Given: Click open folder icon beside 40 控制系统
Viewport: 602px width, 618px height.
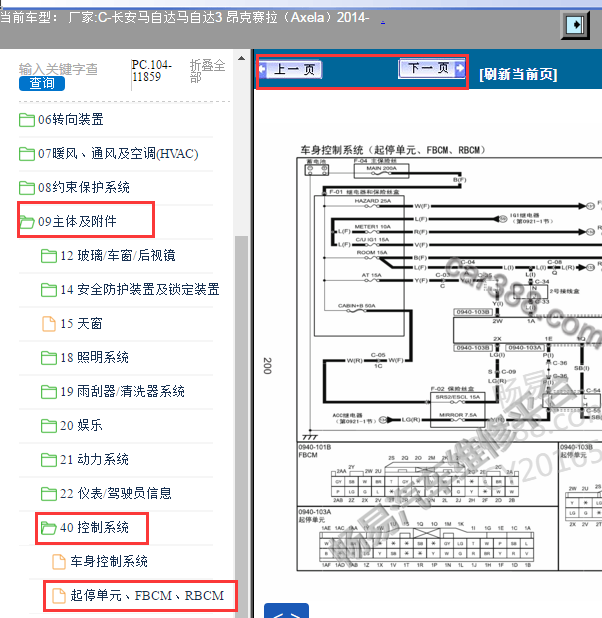Looking at the screenshot, I should [49, 528].
